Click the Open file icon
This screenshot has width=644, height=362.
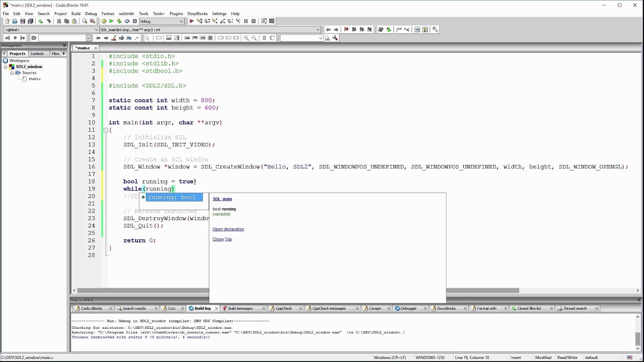point(15,21)
